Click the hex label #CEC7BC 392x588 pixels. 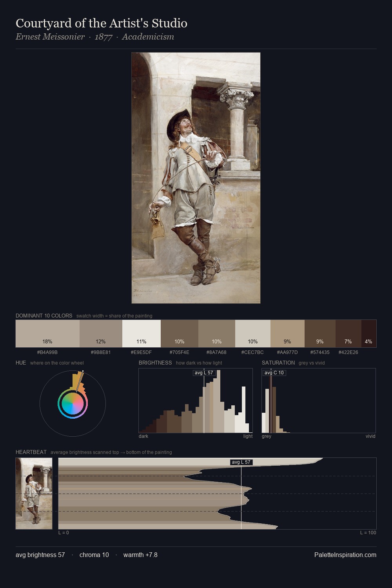tap(253, 352)
